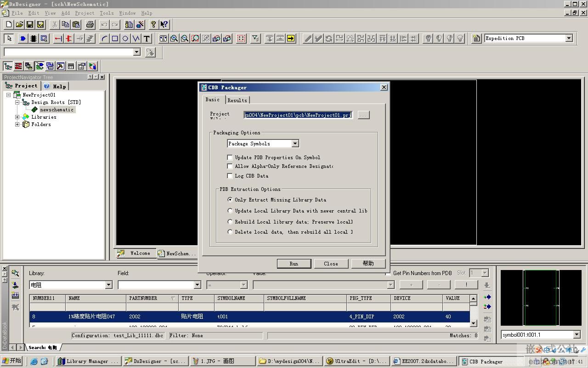The height and width of the screenshot is (368, 588).
Task: Click the question mark Help icon
Action: pyautogui.click(x=153, y=24)
